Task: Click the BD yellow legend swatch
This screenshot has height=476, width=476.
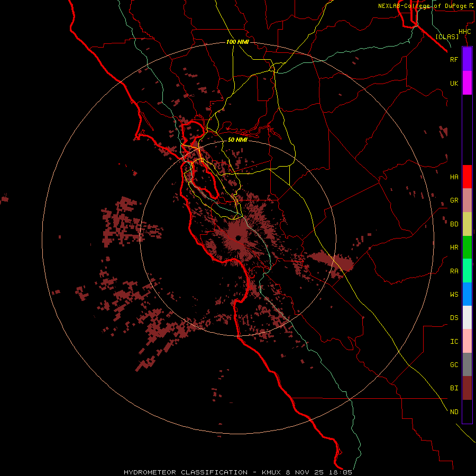Action: tap(467, 224)
